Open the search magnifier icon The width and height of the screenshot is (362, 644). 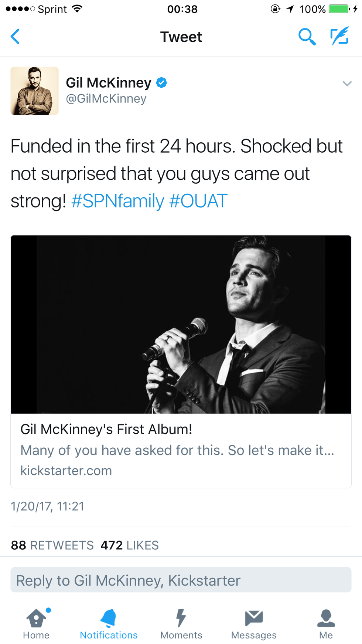(307, 37)
